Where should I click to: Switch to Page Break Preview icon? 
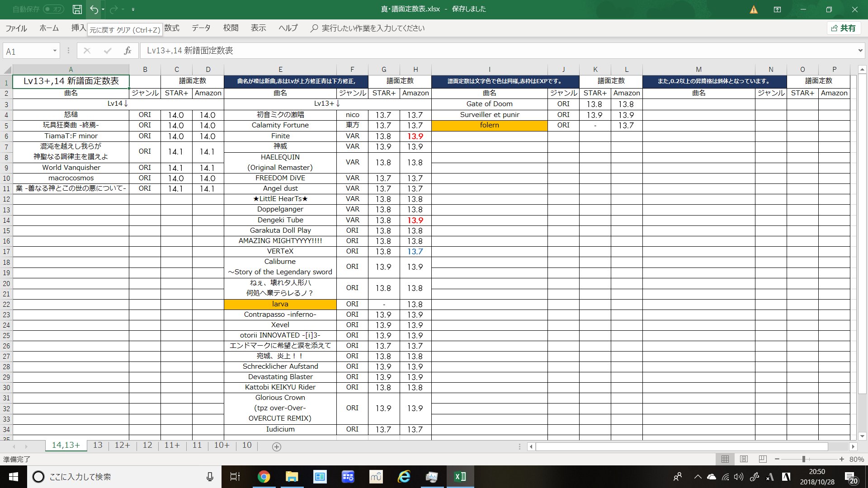coord(763,459)
